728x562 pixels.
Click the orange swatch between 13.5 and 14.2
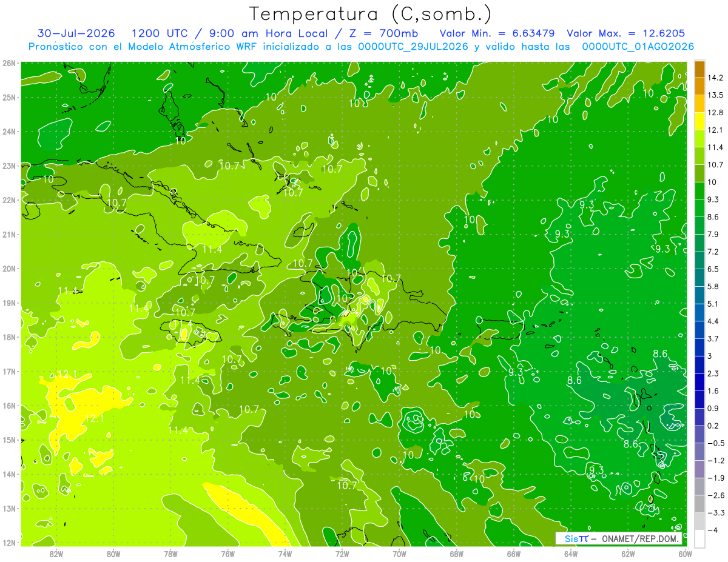point(699,86)
